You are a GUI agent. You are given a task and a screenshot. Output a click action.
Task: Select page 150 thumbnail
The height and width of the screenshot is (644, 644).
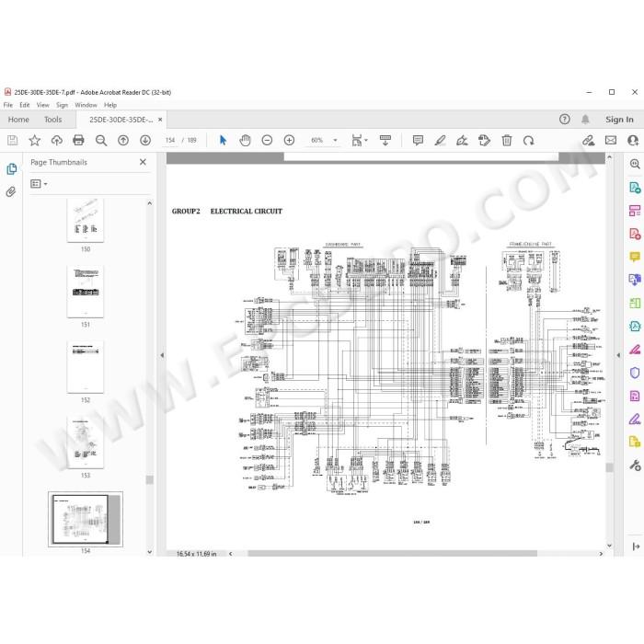tap(86, 221)
